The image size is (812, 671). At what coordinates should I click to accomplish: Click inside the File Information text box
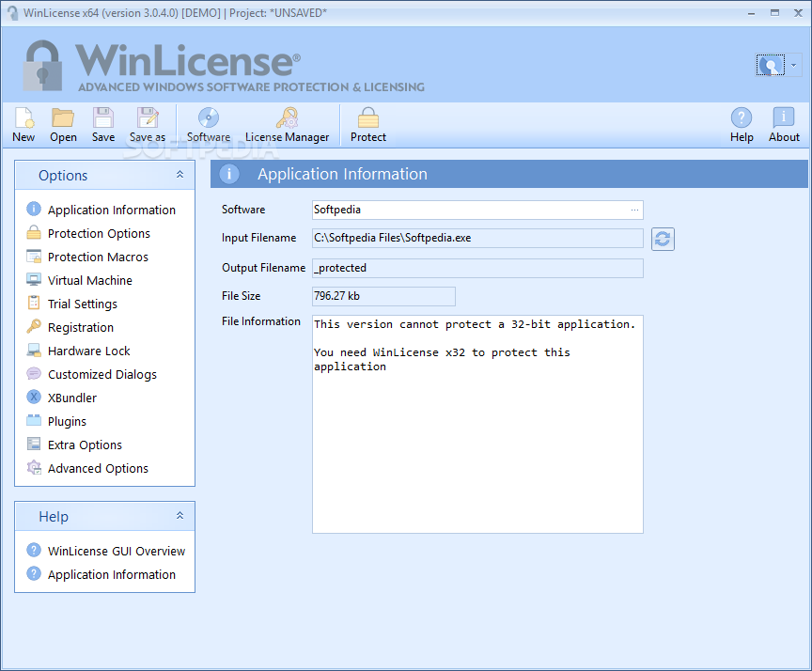[x=477, y=424]
